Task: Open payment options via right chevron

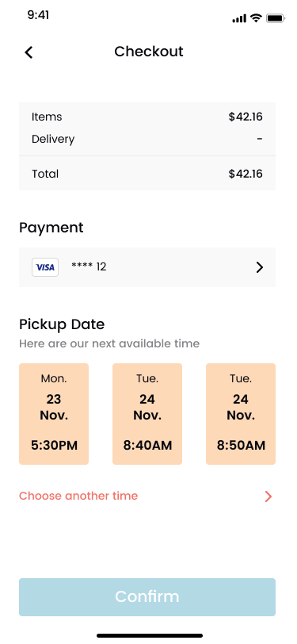Action: pyautogui.click(x=259, y=267)
